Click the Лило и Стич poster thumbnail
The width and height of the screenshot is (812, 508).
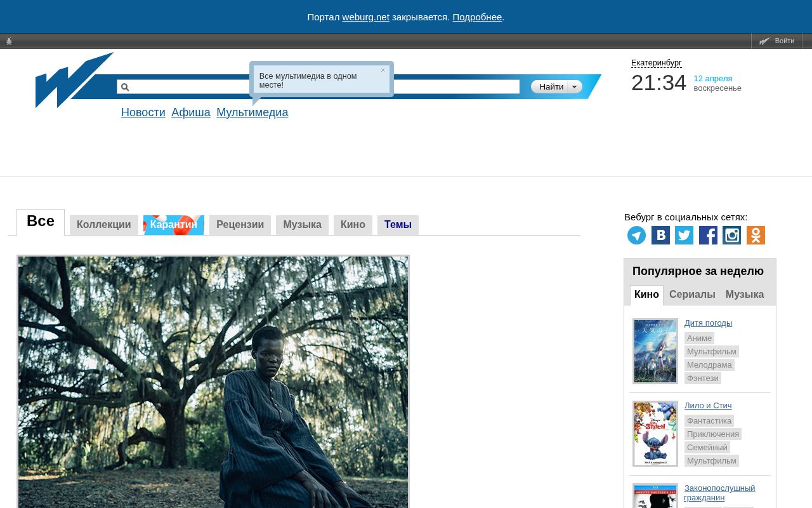(x=655, y=434)
